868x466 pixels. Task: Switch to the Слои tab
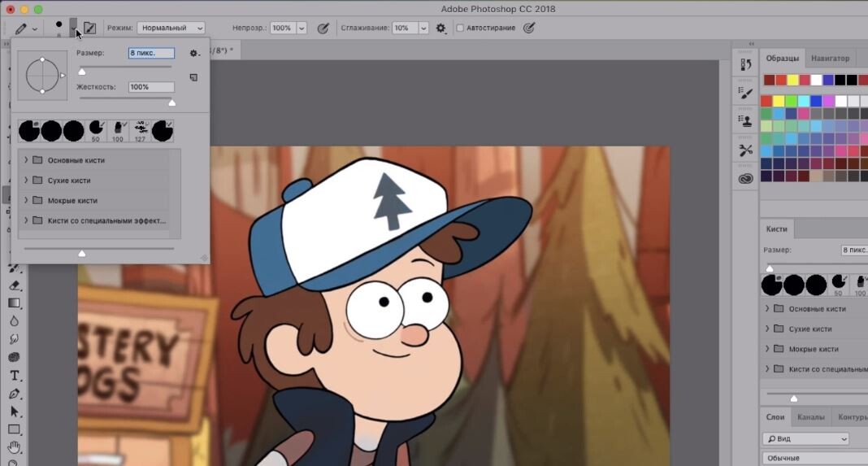775,416
